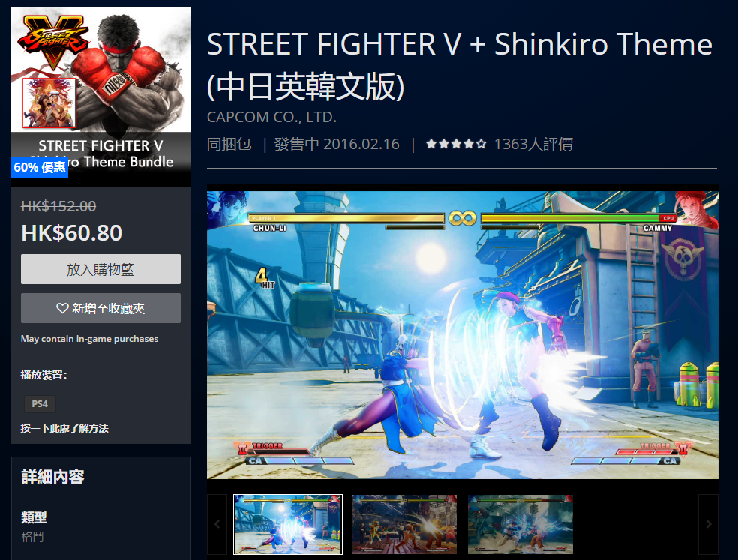Image resolution: width=738 pixels, height=560 pixels.
Task: Click the main Chun-Li vs Cammy screenshot
Action: click(x=463, y=334)
